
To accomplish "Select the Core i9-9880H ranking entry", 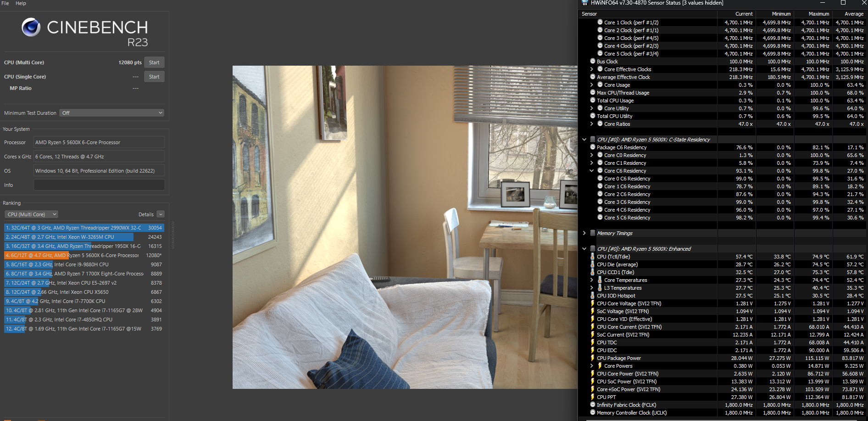I will click(84, 264).
